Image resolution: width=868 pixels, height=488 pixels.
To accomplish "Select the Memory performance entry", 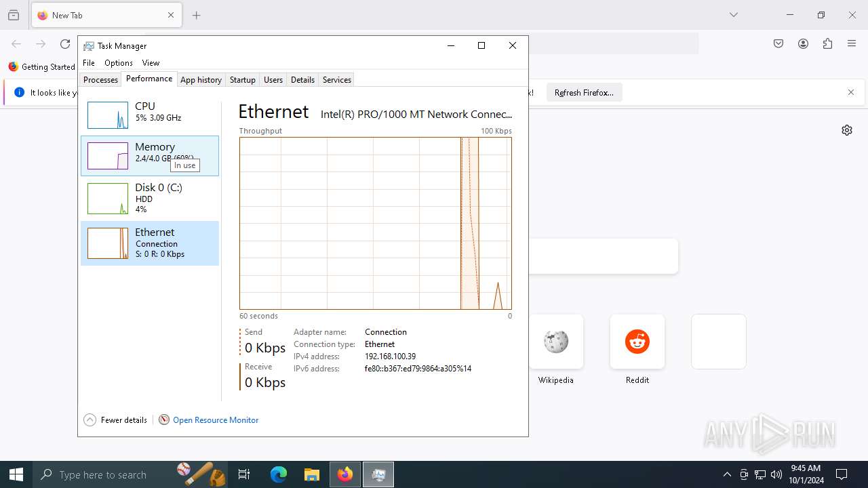I will [x=150, y=156].
